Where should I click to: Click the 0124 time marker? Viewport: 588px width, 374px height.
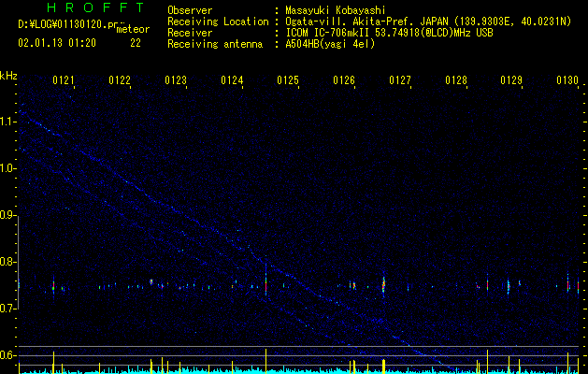232,80
